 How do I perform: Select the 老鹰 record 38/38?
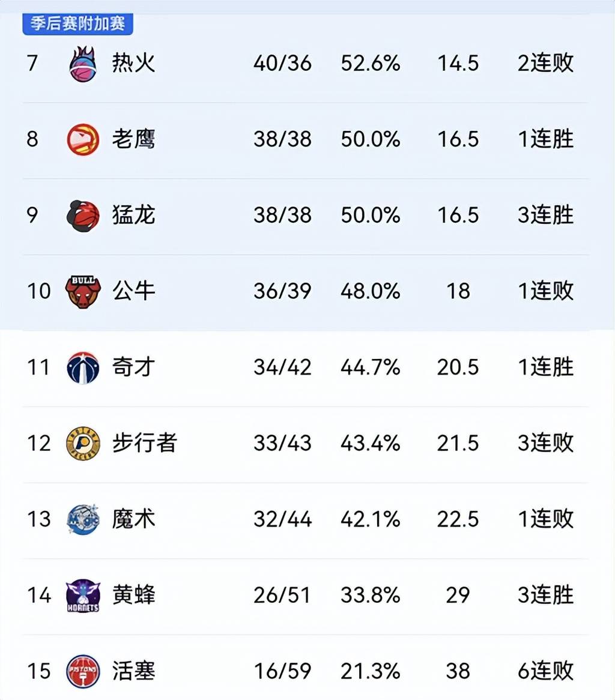pyautogui.click(x=282, y=139)
